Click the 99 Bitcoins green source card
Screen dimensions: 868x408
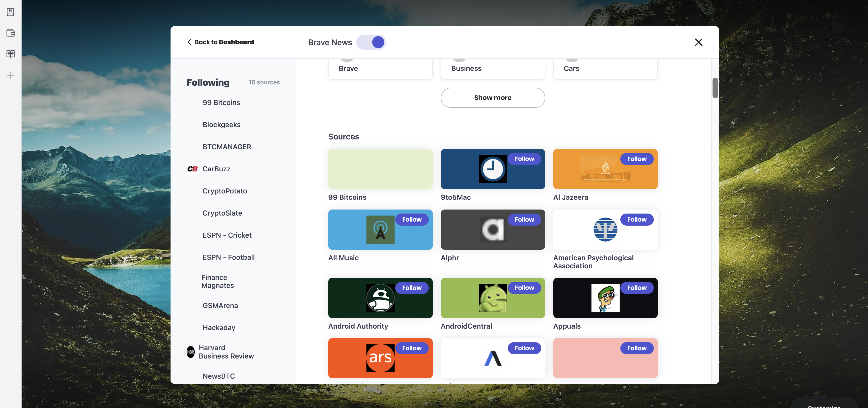pyautogui.click(x=380, y=169)
